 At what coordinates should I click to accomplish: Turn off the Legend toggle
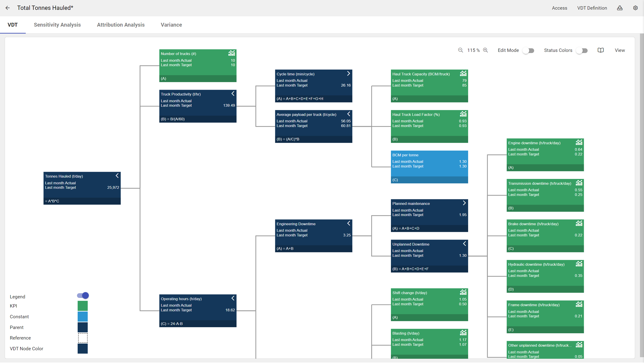click(x=83, y=295)
